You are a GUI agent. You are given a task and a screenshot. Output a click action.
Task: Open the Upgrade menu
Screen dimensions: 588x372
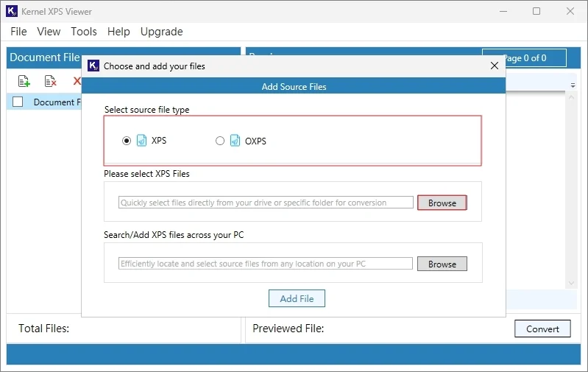pos(162,32)
